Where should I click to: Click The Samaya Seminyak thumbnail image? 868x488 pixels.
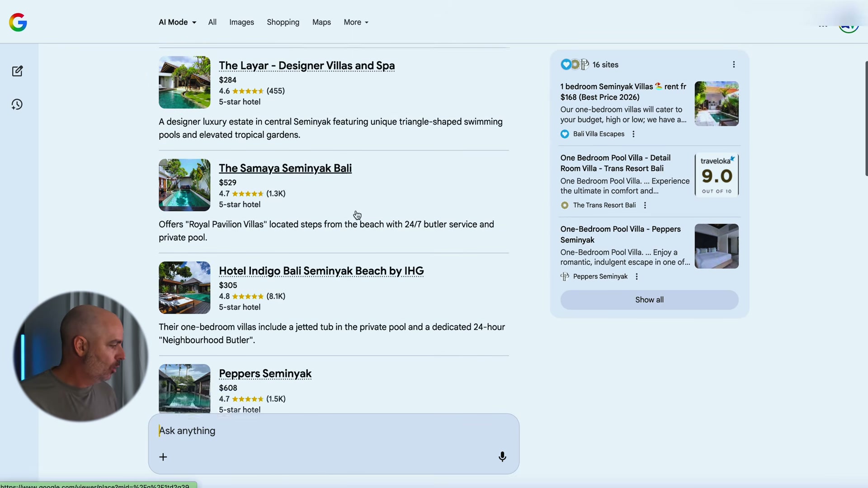pos(184,185)
